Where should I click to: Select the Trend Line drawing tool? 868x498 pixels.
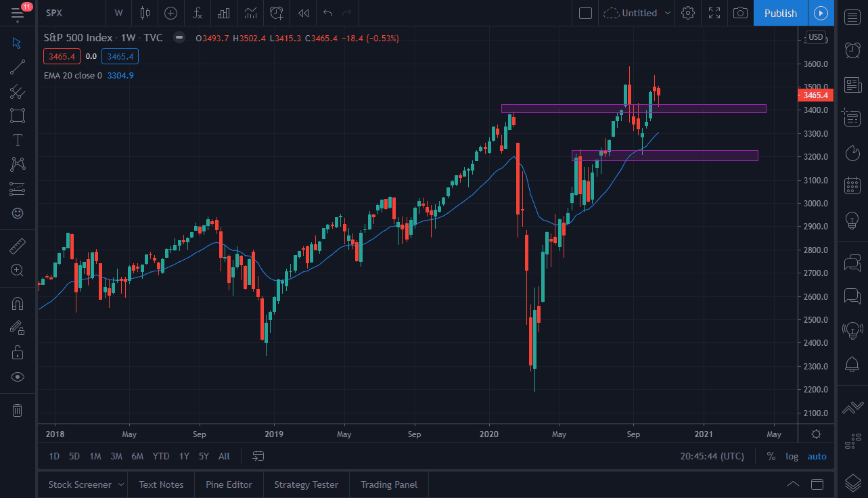point(17,66)
